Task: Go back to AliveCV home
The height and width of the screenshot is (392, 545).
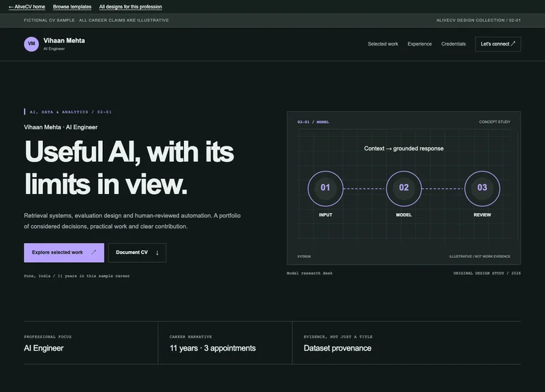Action: pyautogui.click(x=27, y=7)
